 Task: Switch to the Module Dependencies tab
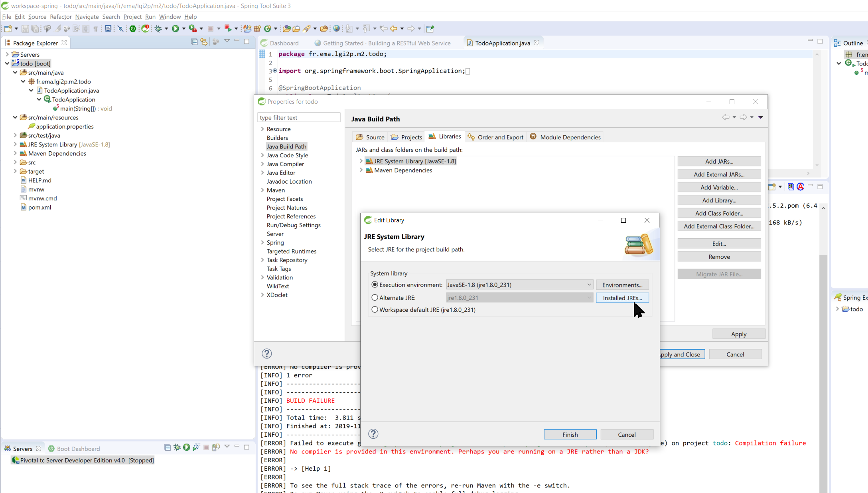coord(565,137)
